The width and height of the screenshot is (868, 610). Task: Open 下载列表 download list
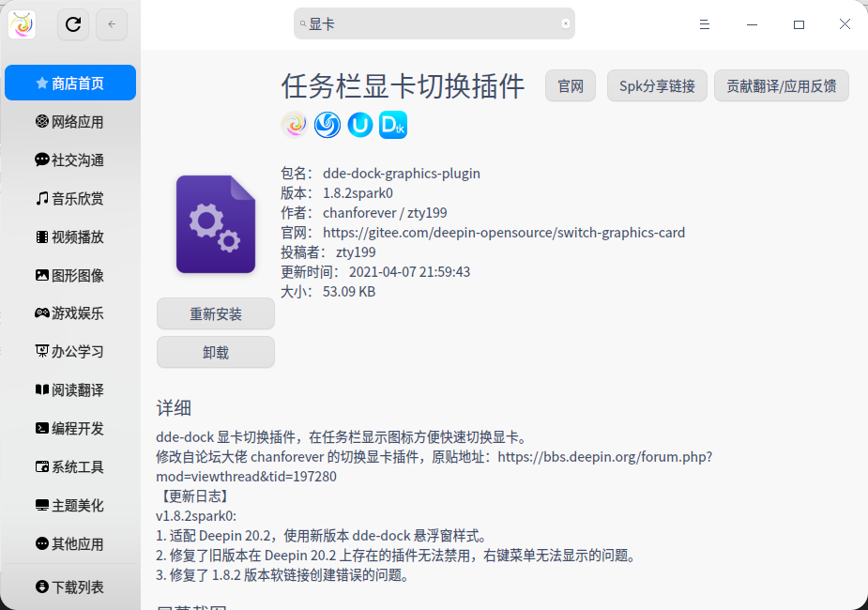70,587
